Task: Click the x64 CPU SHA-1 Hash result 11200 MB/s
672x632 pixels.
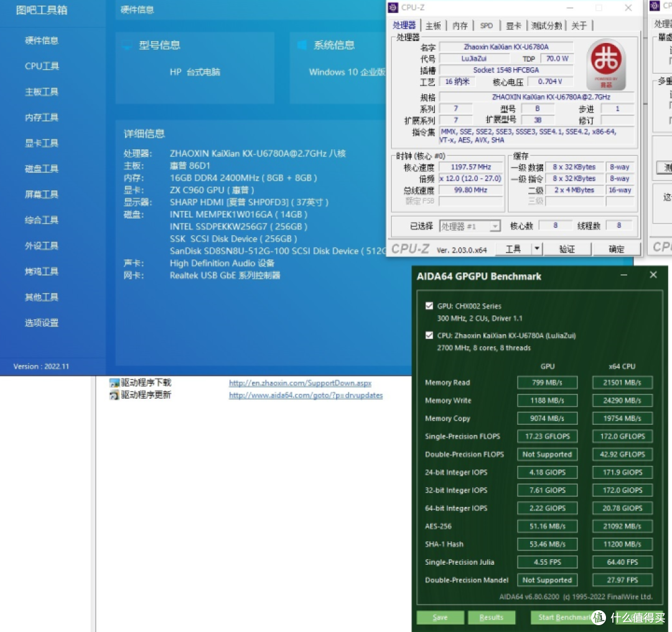Action: [x=622, y=544]
